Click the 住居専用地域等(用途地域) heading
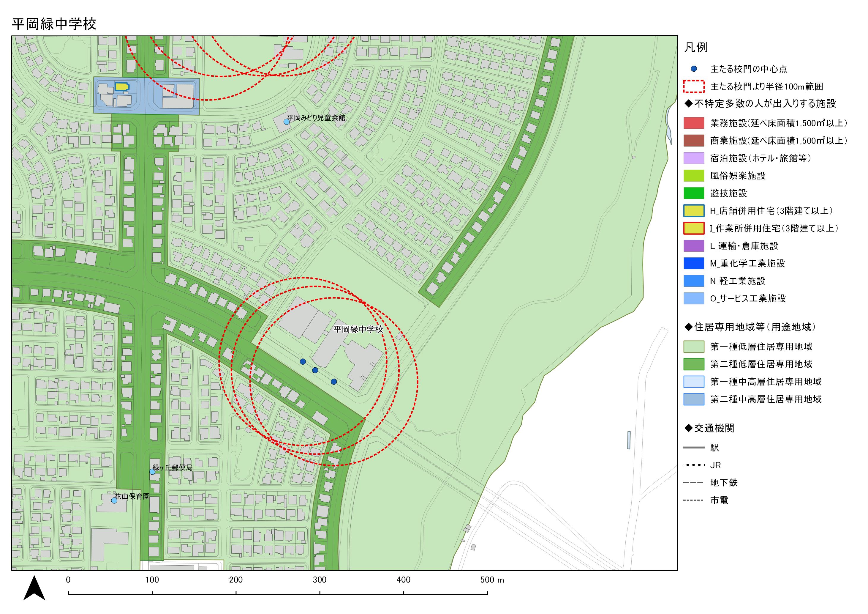 750,327
